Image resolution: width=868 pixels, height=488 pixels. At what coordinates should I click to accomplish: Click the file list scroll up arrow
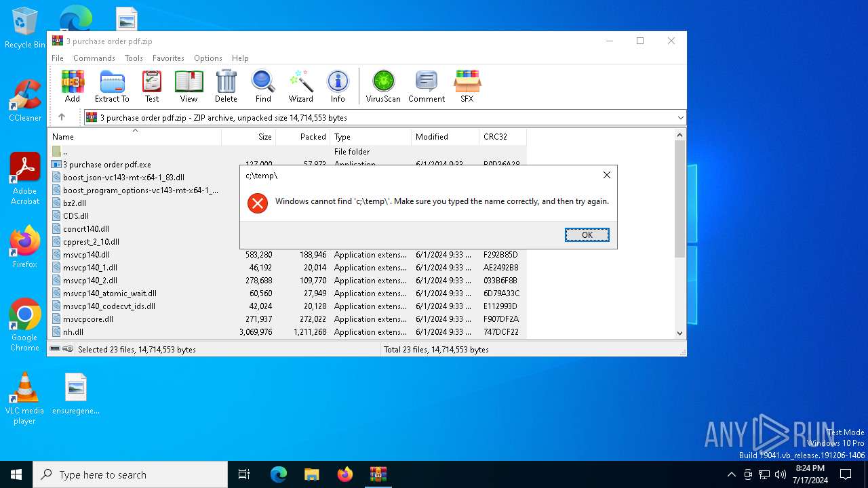pyautogui.click(x=680, y=135)
